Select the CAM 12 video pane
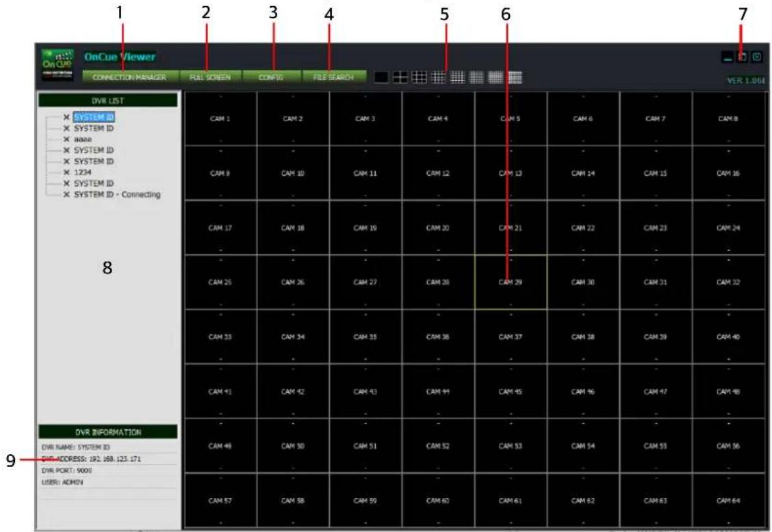Viewport: 772px width, 532px height. (x=438, y=173)
